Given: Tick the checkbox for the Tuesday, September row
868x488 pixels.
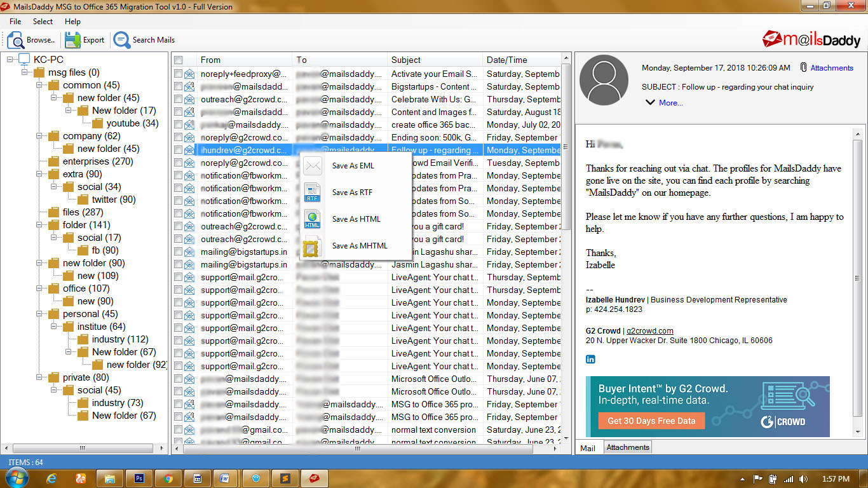Looking at the screenshot, I should [179, 163].
